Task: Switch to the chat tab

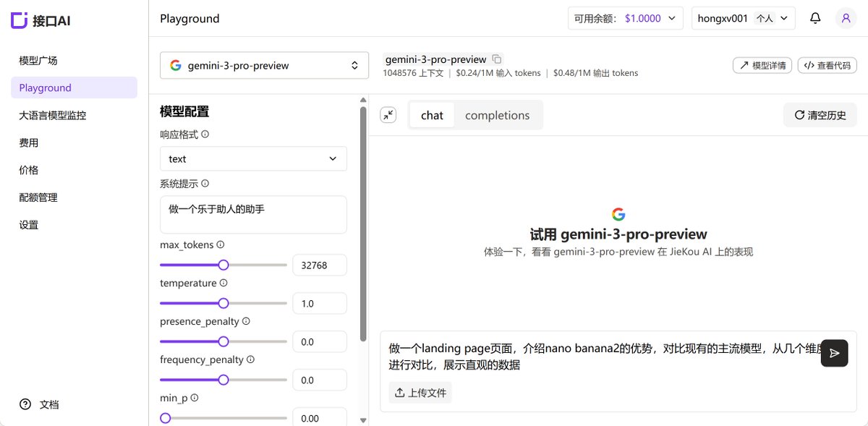Action: coord(432,115)
